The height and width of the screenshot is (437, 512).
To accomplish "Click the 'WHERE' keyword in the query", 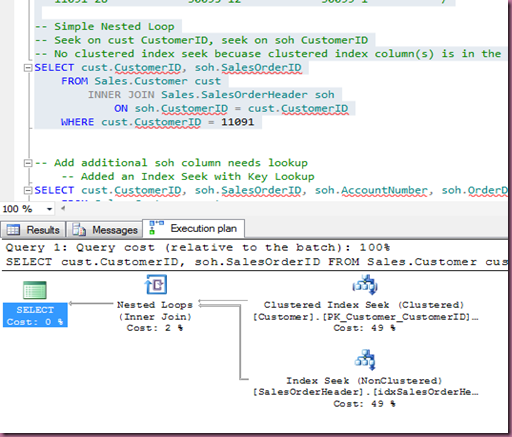I will 78,122.
